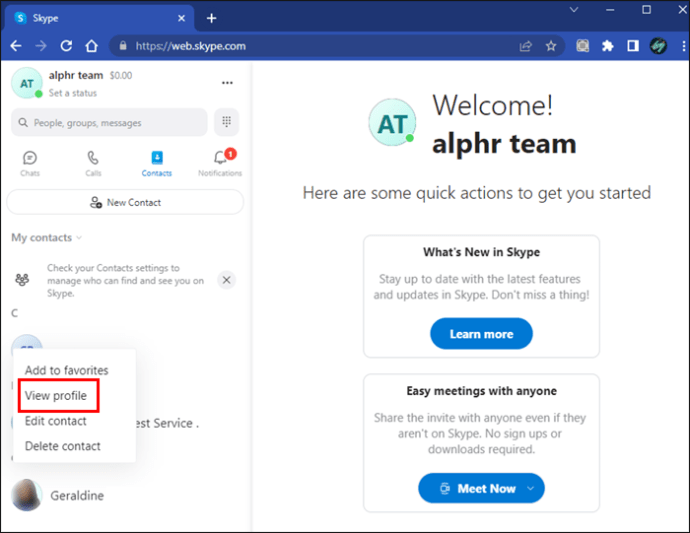The height and width of the screenshot is (533, 690).
Task: Bookmark this page with the star
Action: click(551, 46)
